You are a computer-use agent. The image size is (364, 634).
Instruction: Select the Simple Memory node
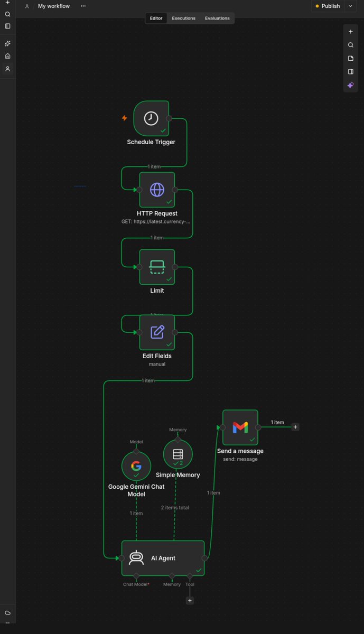(x=178, y=454)
